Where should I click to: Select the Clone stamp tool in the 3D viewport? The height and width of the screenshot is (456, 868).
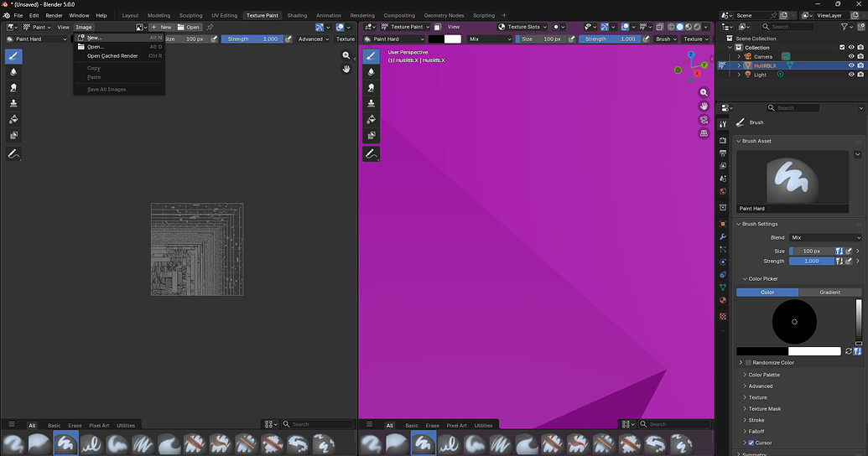[371, 103]
